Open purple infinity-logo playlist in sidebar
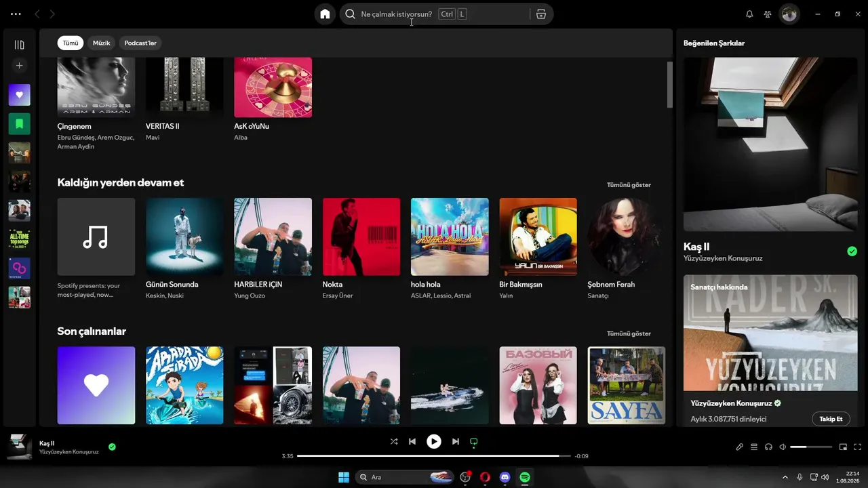The width and height of the screenshot is (868, 488). click(19, 268)
